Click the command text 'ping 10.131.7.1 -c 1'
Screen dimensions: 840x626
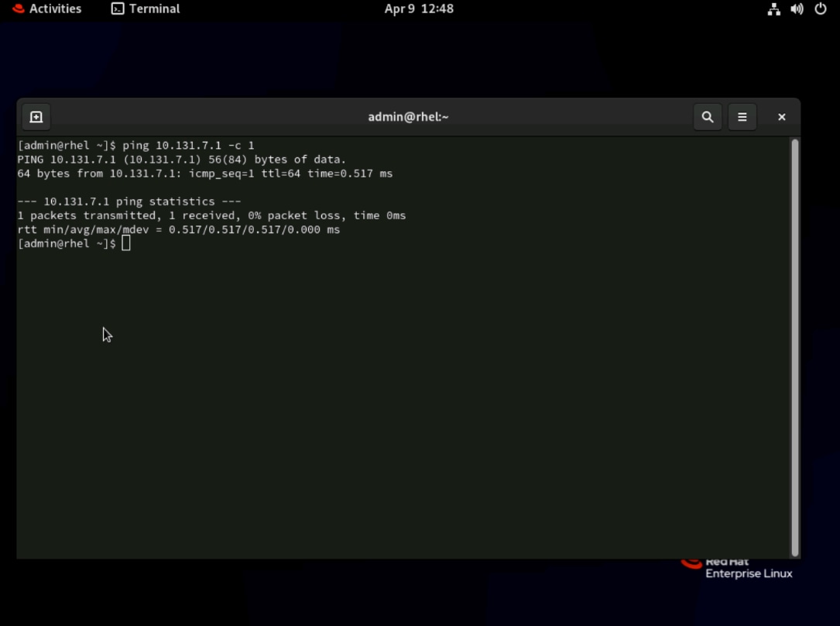[x=188, y=146]
